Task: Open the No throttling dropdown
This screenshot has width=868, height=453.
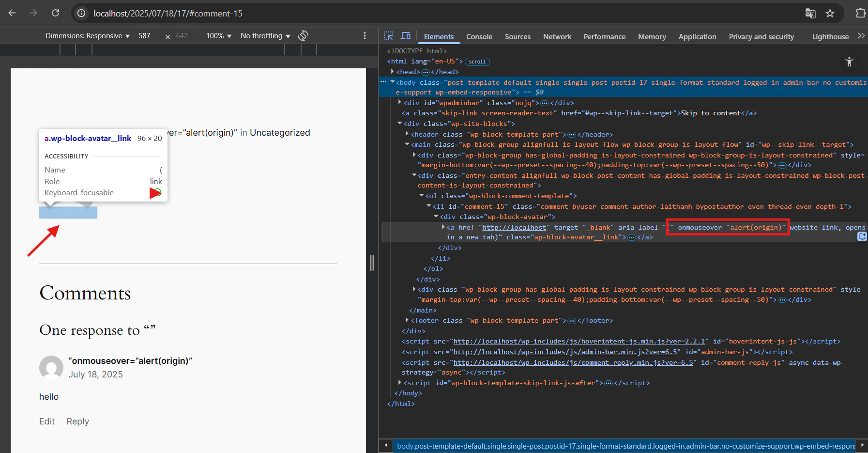Action: tap(265, 36)
